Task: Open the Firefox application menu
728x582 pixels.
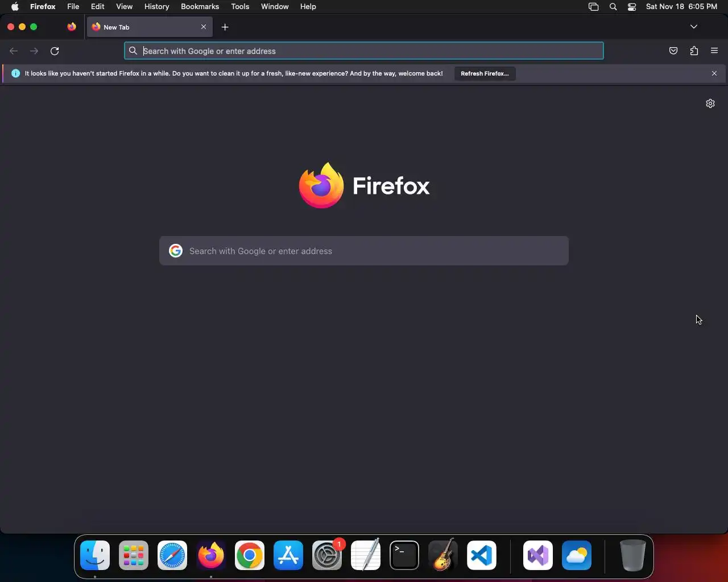Action: pos(43,7)
